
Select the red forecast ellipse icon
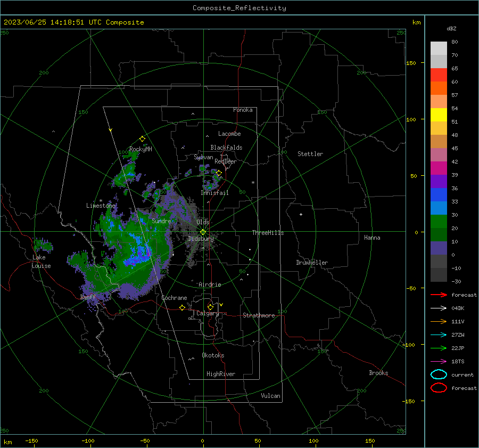(439, 388)
